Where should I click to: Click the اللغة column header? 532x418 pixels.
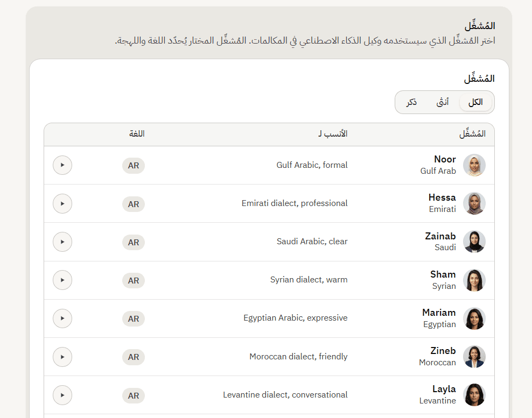pyautogui.click(x=137, y=133)
